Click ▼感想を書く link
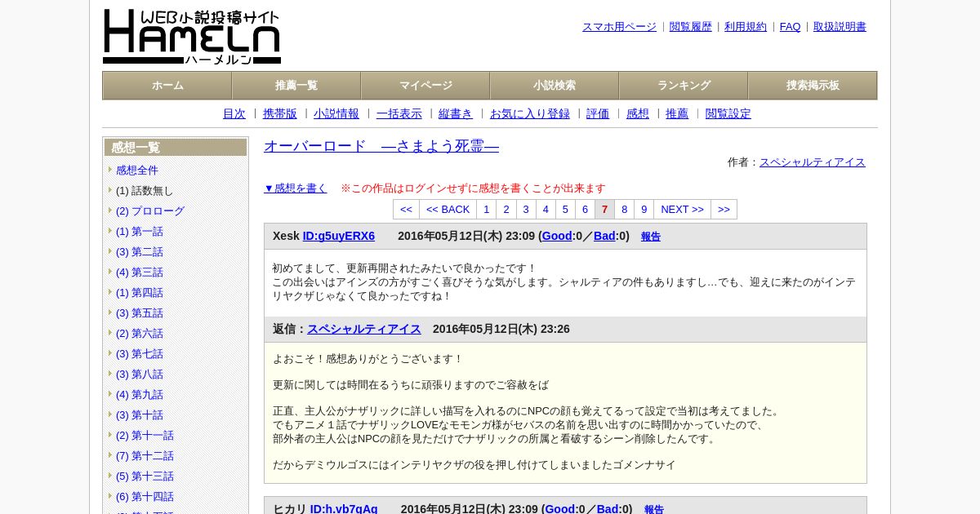 (x=296, y=188)
